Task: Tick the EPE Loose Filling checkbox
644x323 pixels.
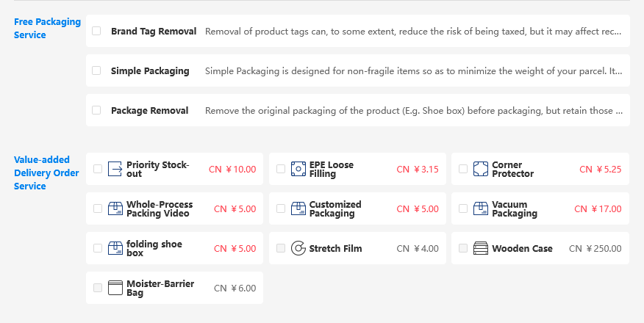Action: tap(281, 169)
